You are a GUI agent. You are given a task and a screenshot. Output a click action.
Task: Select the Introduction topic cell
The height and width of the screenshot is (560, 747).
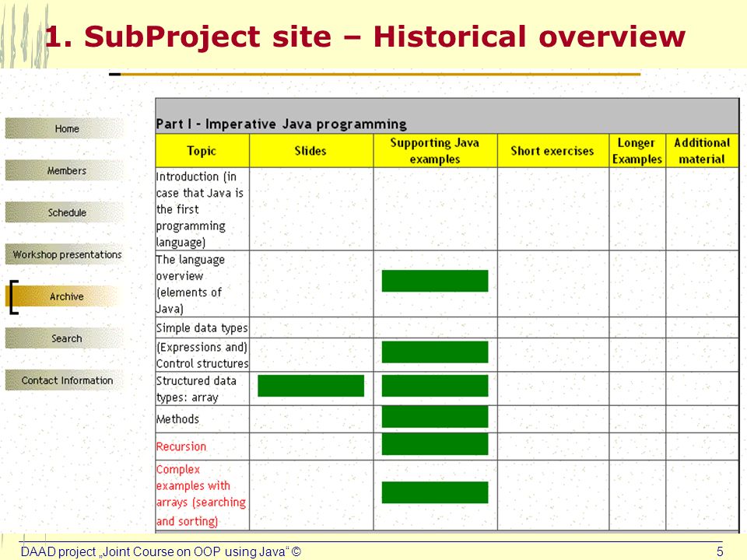[202, 209]
